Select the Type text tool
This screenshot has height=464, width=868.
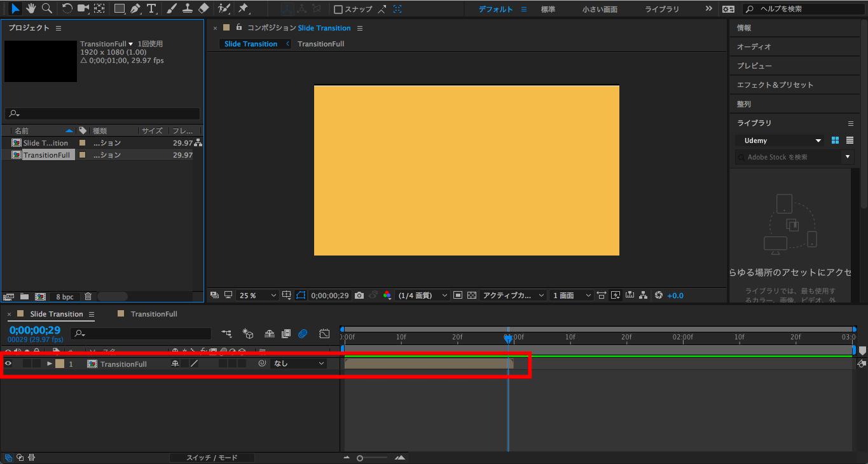click(151, 8)
